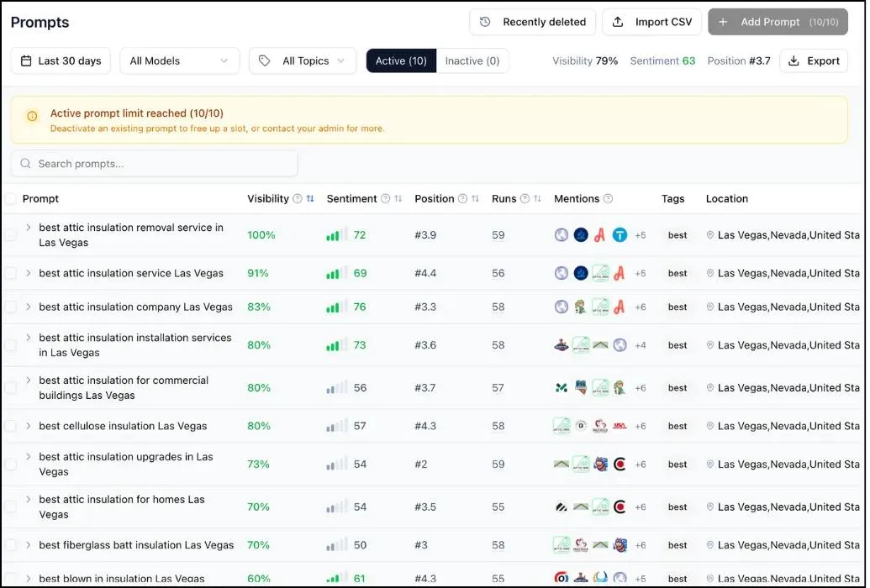Click the Sentiment sort arrows icon

(398, 198)
